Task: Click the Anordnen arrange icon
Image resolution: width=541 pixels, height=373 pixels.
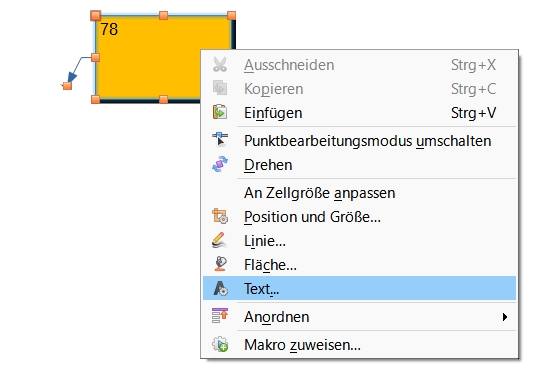Action: point(220,316)
